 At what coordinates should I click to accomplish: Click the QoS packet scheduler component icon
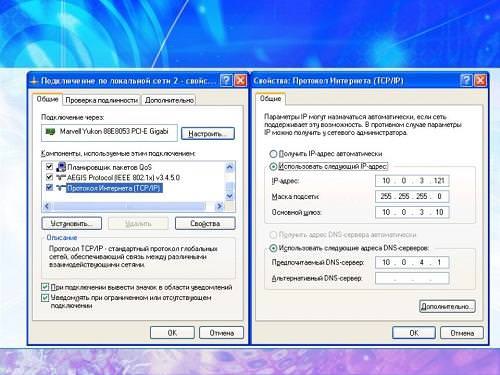[61, 166]
